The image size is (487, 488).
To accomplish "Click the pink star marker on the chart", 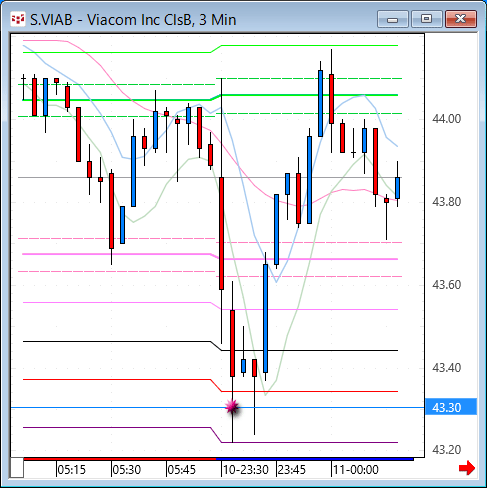I will 232,407.
